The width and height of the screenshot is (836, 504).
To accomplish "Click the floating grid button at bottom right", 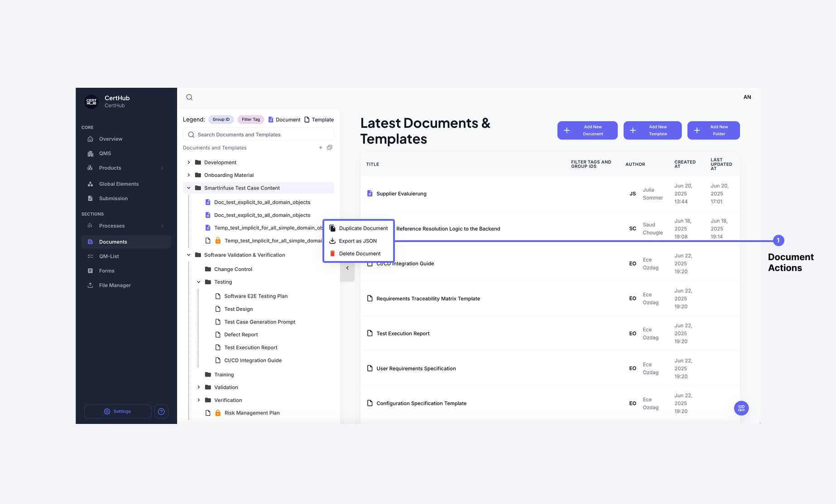I will 741,408.
